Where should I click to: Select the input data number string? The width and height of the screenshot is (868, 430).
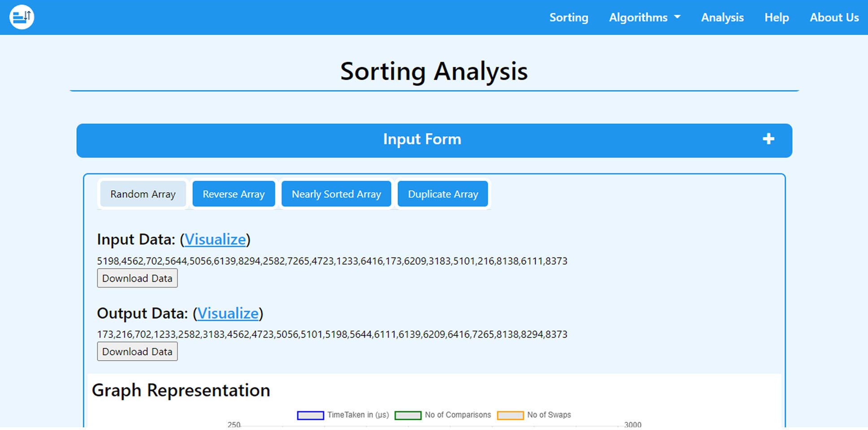[x=332, y=261]
